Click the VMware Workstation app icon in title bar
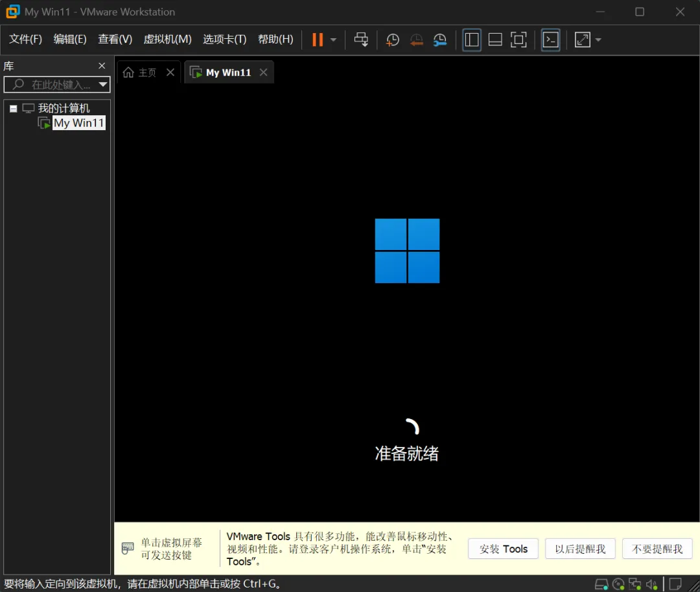This screenshot has height=592, width=700. [12, 12]
